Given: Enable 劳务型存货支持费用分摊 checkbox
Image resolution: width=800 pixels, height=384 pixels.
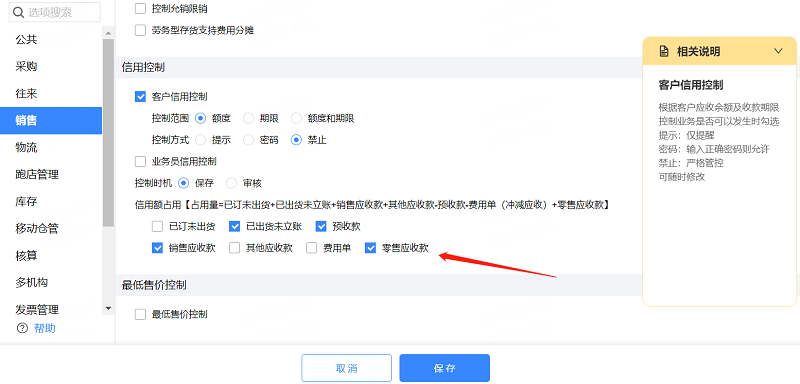Looking at the screenshot, I should 140,30.
